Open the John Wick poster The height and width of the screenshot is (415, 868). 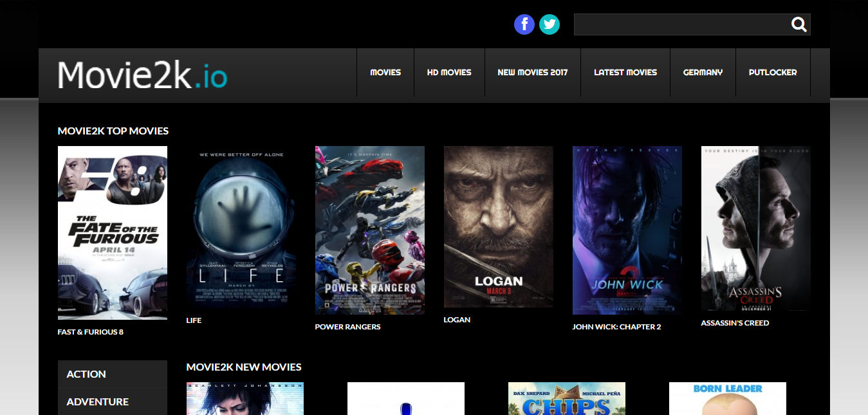627,230
